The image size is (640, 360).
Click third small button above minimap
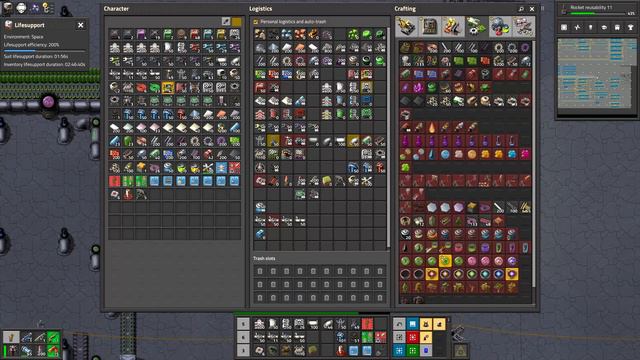coord(591,27)
